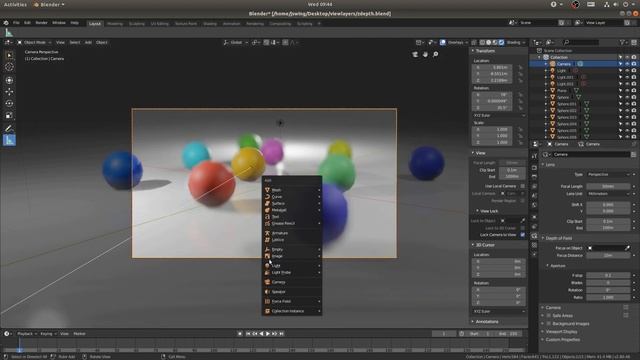Screen dimensions: 640x360
Task: Click the timeline Marker menu
Action: [x=79, y=334]
